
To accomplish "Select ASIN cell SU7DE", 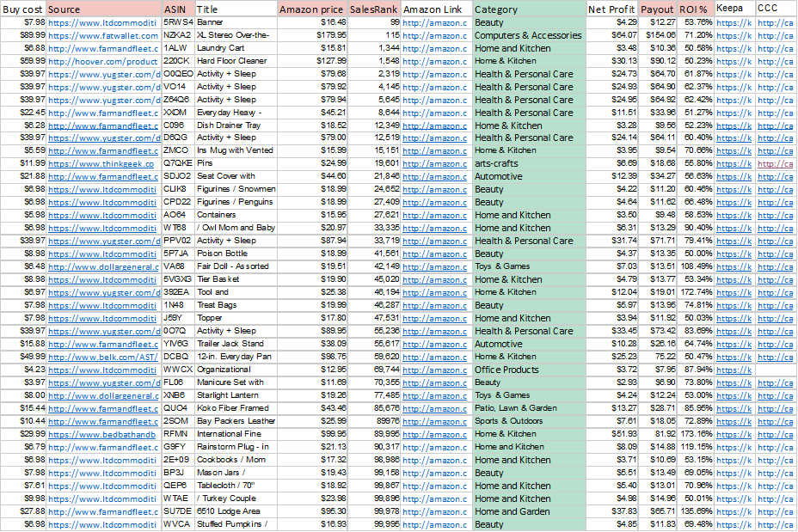I will coord(178,511).
